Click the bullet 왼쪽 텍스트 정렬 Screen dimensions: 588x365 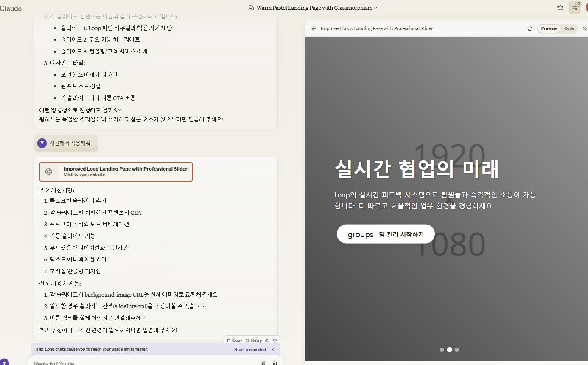tap(81, 86)
